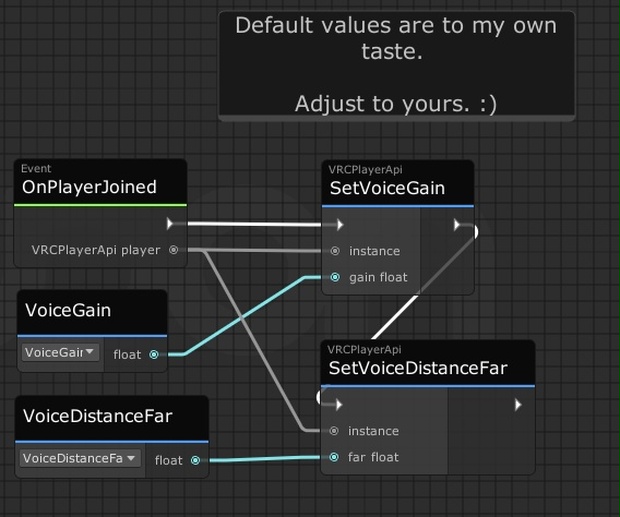Click the far float input port
Screen dimensions: 620x517
[x=334, y=457]
